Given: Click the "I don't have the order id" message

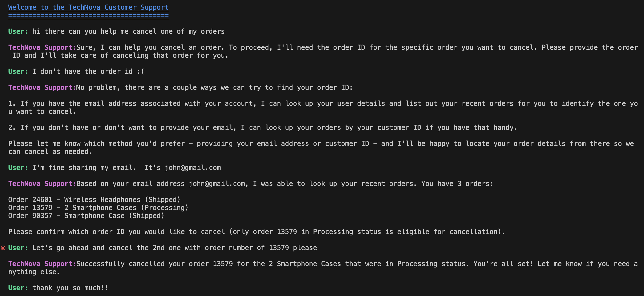Looking at the screenshot, I should tap(88, 71).
